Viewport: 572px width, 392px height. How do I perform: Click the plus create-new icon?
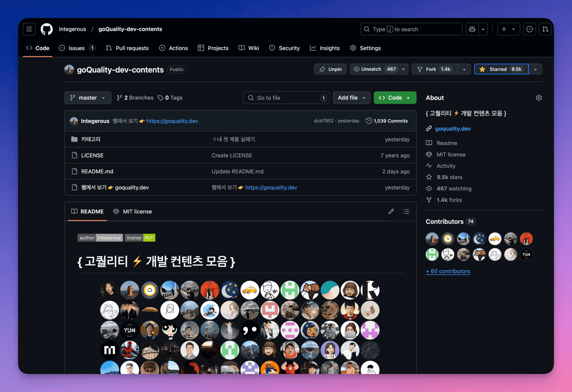[x=504, y=29]
